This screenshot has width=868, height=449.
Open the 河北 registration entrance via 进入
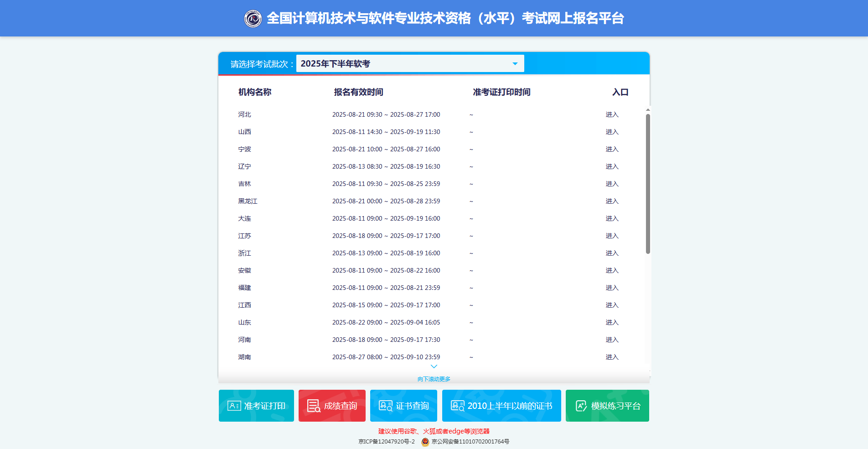pyautogui.click(x=612, y=114)
